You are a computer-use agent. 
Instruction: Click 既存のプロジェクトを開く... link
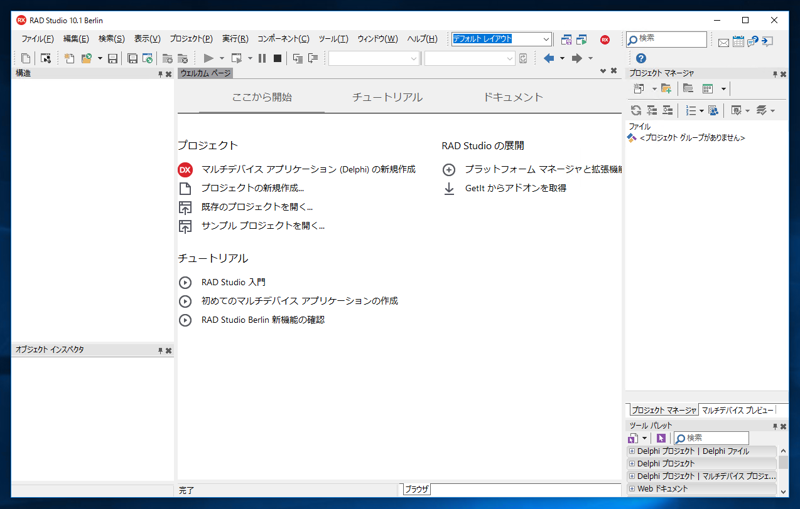click(257, 207)
